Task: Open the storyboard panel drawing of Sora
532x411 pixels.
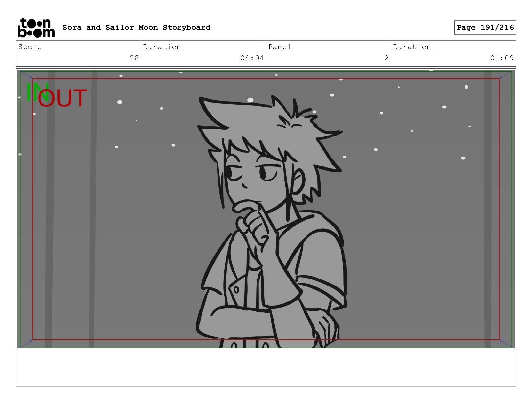Action: click(266, 209)
